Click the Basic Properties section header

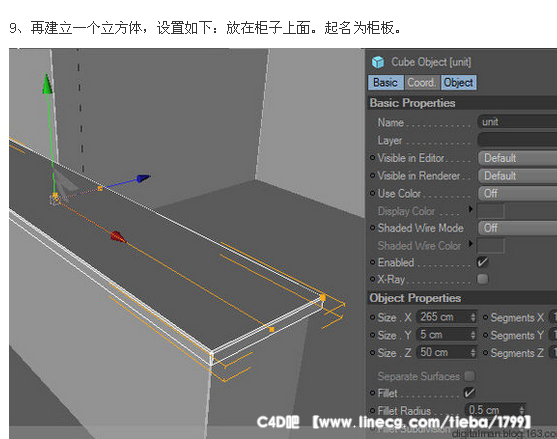click(461, 103)
